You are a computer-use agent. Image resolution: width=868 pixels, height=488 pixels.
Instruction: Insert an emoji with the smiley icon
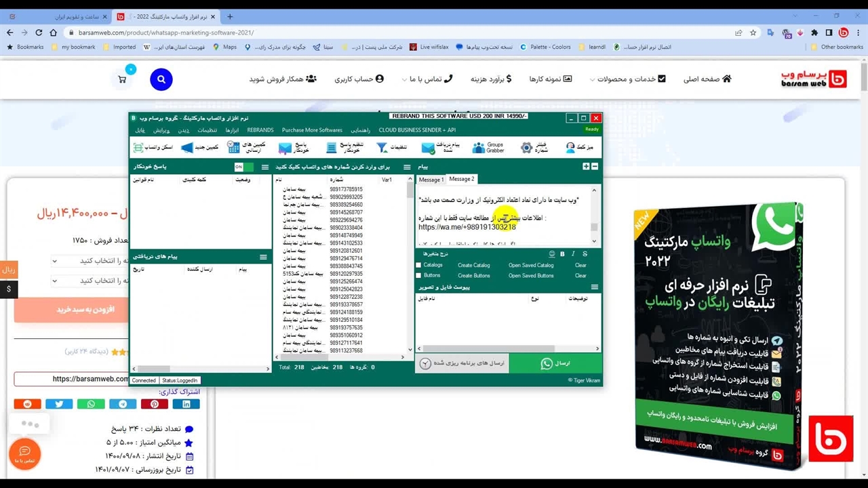point(551,254)
